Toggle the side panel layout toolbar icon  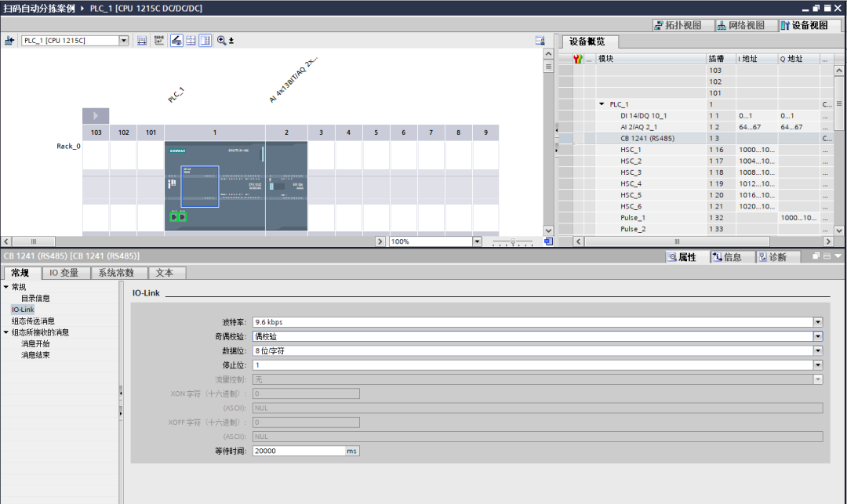click(x=205, y=41)
